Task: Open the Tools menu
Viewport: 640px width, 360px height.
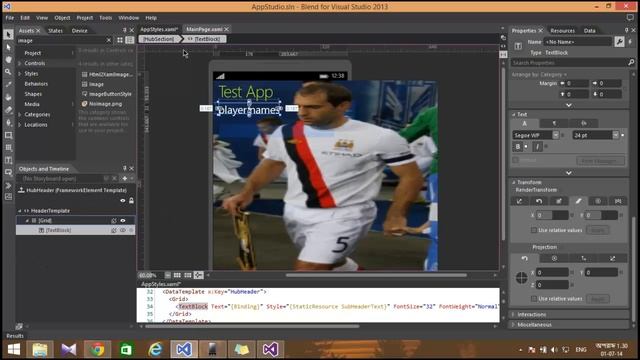Action: pos(105,18)
